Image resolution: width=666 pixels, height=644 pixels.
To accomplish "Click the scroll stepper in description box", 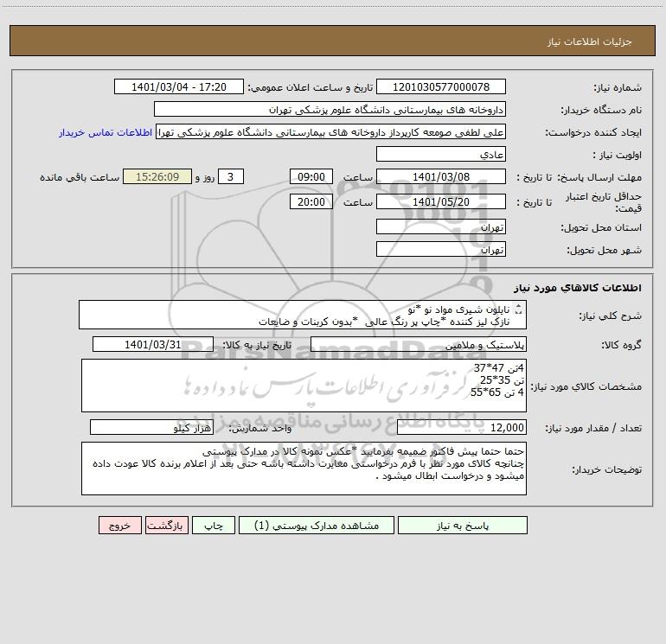I will [519, 309].
